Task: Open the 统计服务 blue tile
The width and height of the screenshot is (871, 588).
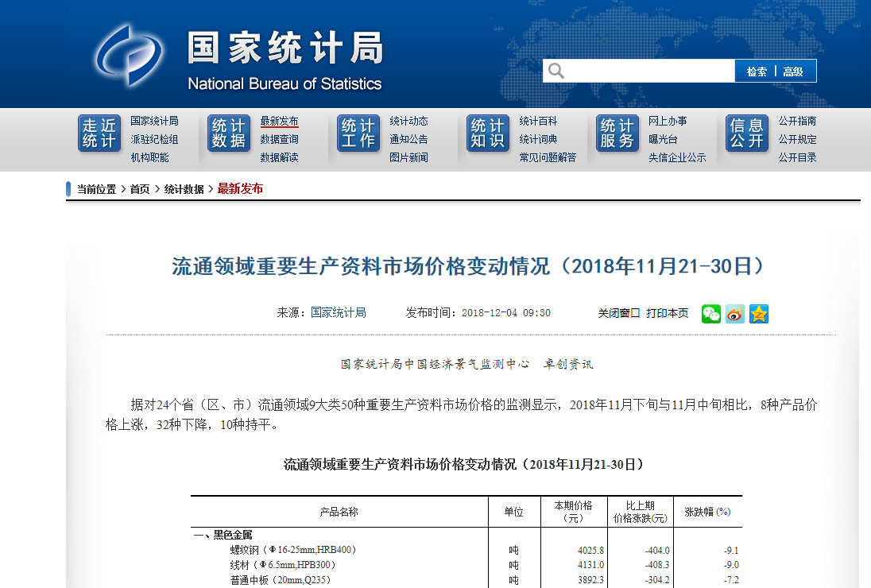Action: coord(617,133)
